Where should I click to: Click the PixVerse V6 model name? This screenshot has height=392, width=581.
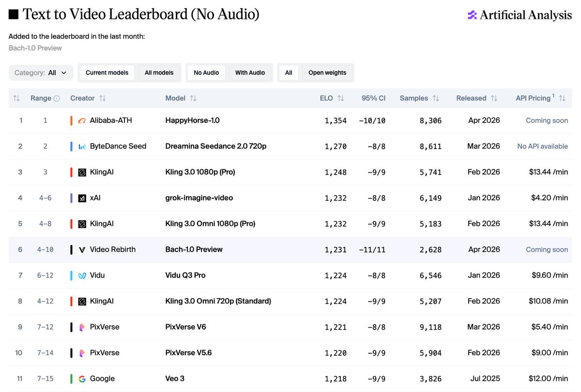(185, 327)
